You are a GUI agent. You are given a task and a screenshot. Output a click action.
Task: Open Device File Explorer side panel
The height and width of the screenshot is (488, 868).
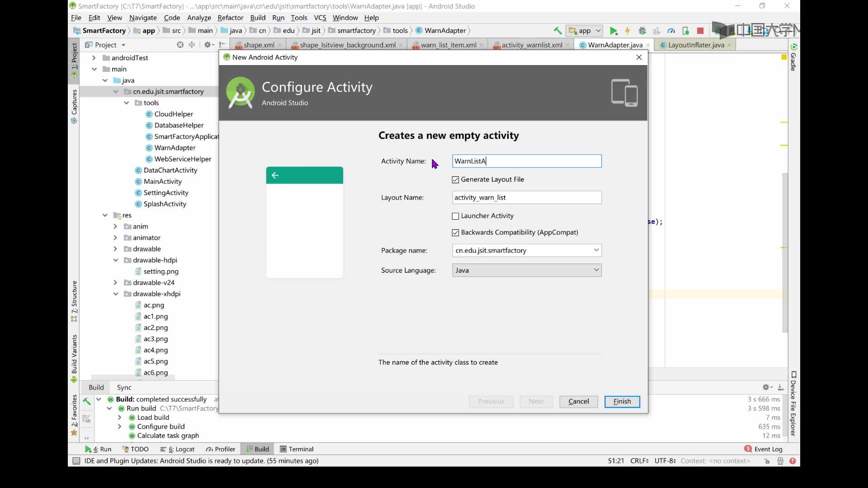[x=793, y=404]
